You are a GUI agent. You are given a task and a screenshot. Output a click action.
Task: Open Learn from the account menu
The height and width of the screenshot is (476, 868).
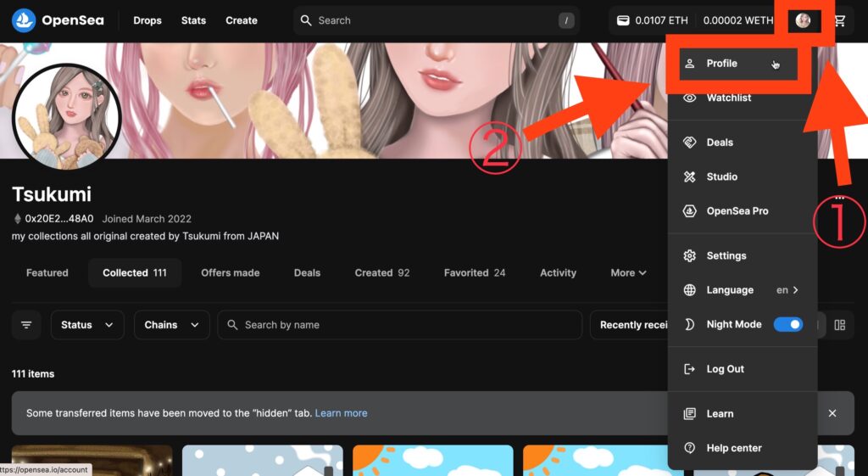pos(743,414)
